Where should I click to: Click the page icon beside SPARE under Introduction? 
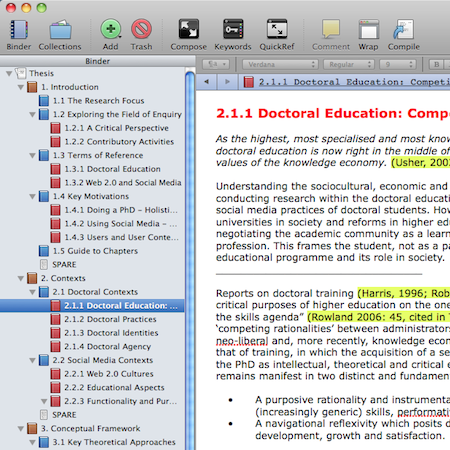coord(44,264)
